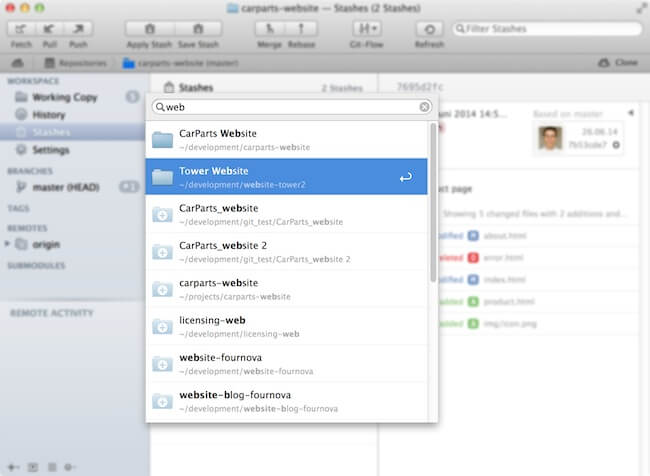The width and height of the screenshot is (650, 476).
Task: Click the Push toolbar icon
Action: click(78, 29)
